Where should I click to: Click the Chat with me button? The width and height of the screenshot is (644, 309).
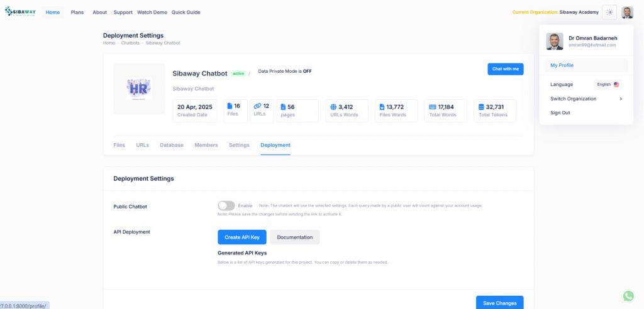[x=505, y=69]
